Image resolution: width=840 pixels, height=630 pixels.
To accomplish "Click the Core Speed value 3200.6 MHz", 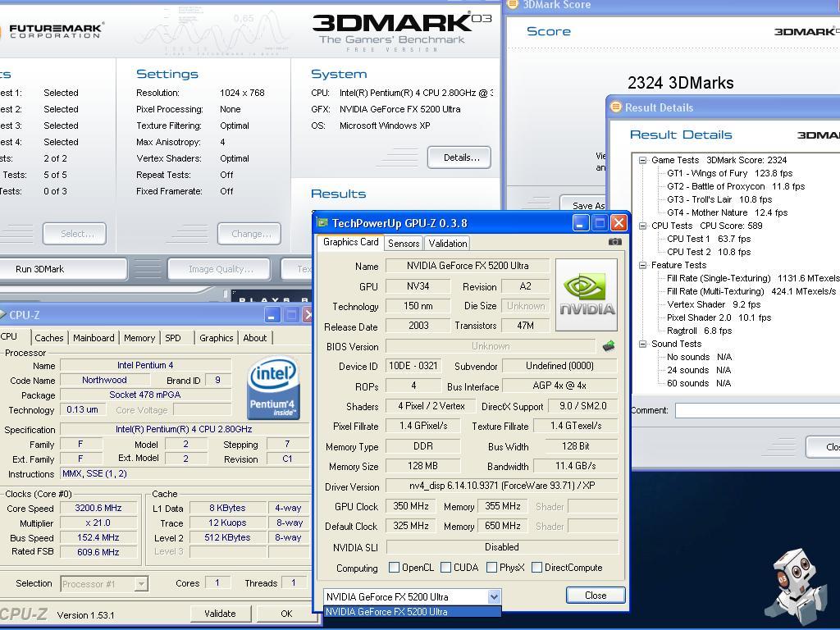I will point(98,508).
